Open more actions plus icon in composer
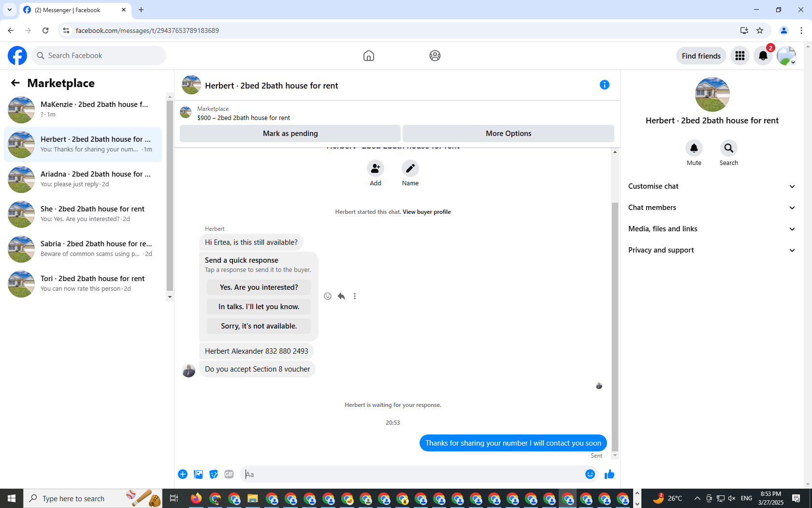812x508 pixels. pos(183,474)
